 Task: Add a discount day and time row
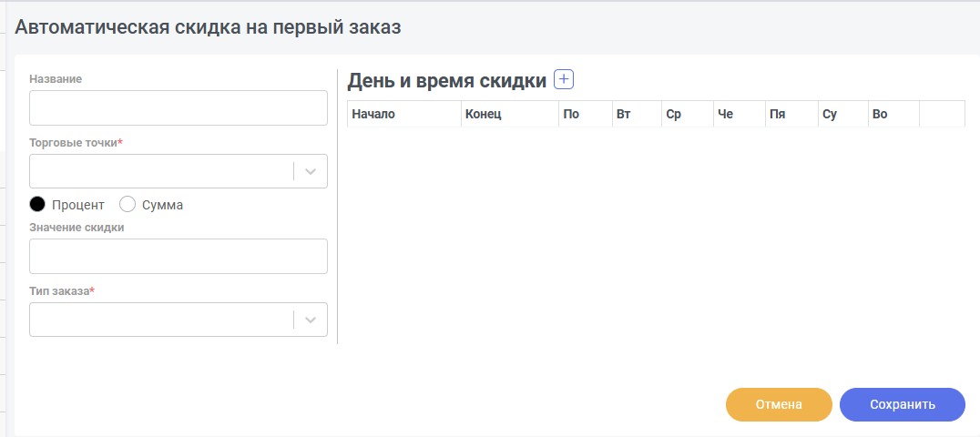(564, 79)
